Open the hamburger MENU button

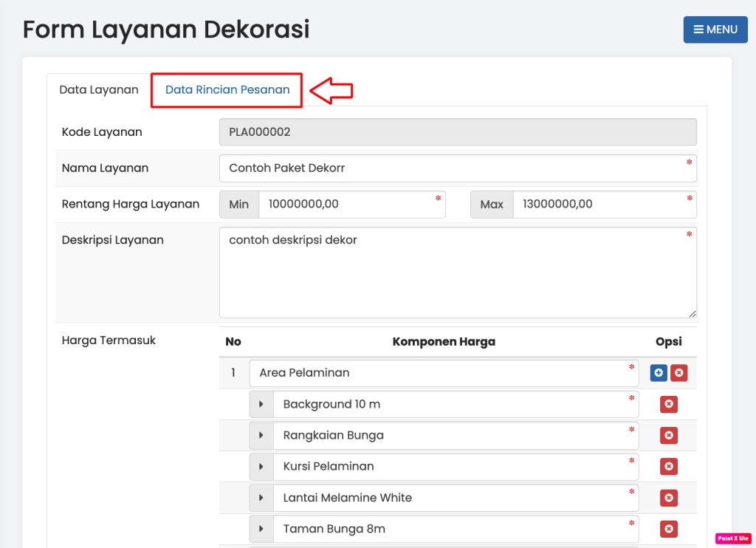tap(715, 30)
